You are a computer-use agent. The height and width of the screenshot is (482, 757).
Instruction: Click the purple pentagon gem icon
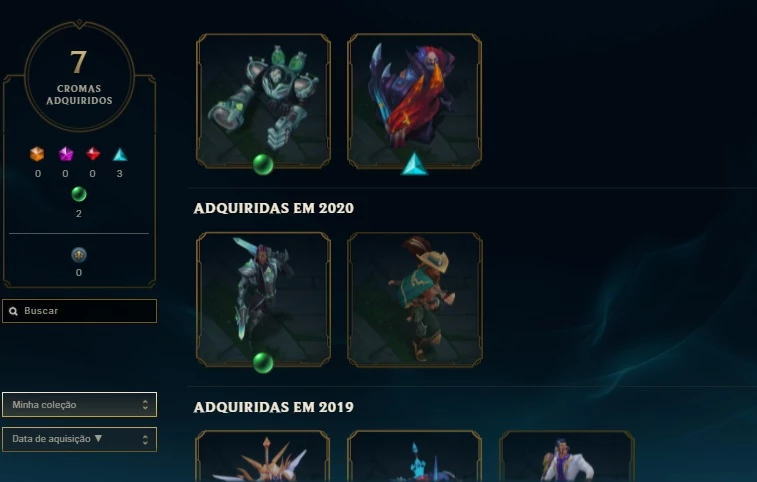click(x=66, y=154)
